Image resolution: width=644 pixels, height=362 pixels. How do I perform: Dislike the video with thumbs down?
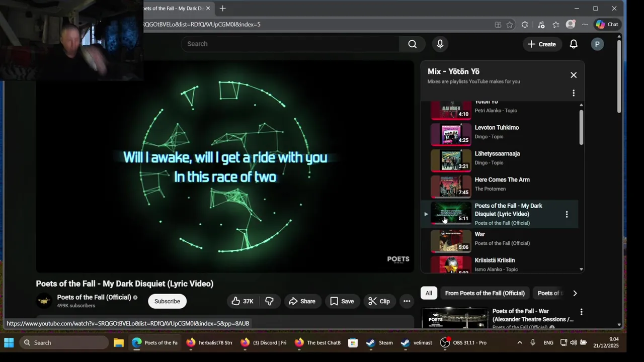point(270,301)
